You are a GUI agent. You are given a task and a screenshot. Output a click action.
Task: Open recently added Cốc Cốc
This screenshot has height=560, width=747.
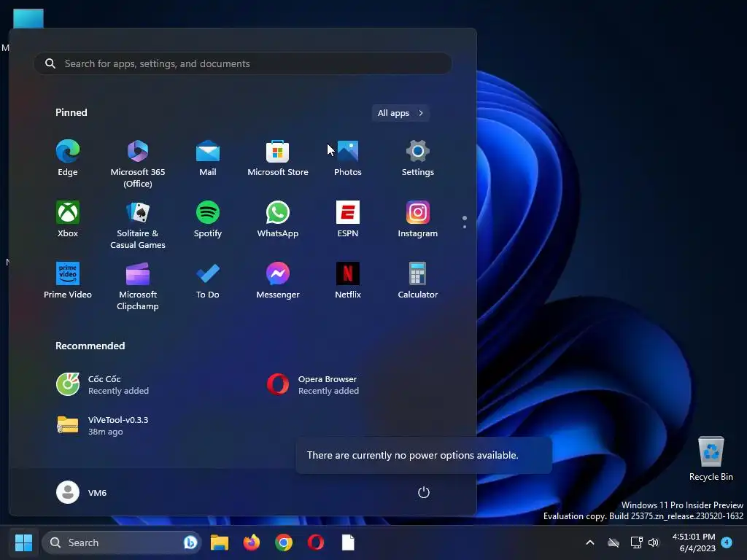click(102, 385)
